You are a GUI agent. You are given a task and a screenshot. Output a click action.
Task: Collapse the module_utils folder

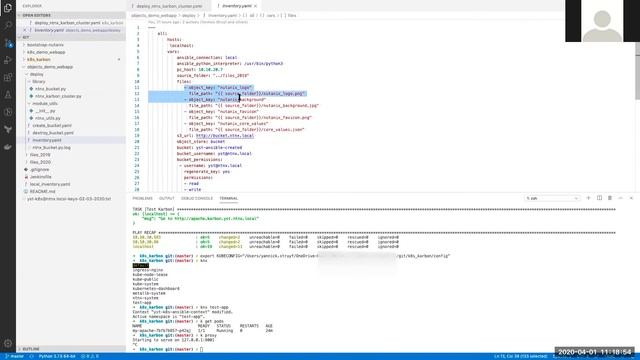(45, 104)
